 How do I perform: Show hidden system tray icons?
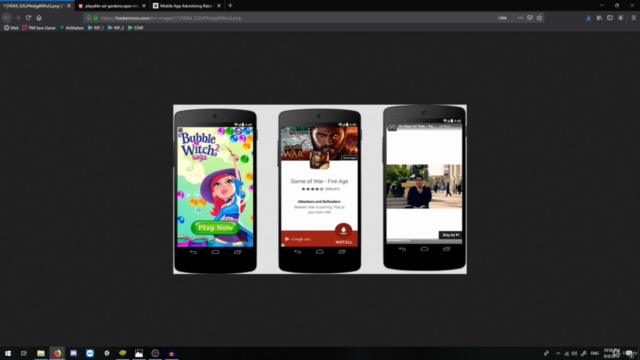pyautogui.click(x=558, y=353)
